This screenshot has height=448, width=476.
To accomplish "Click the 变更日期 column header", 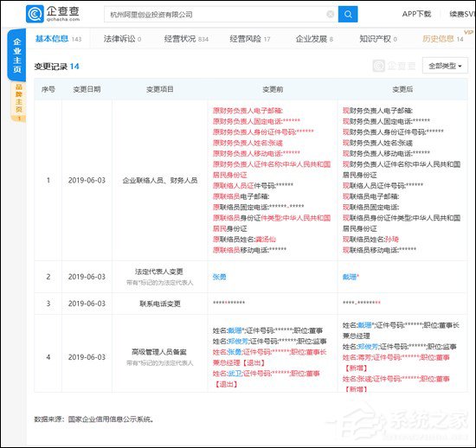I will point(87,89).
